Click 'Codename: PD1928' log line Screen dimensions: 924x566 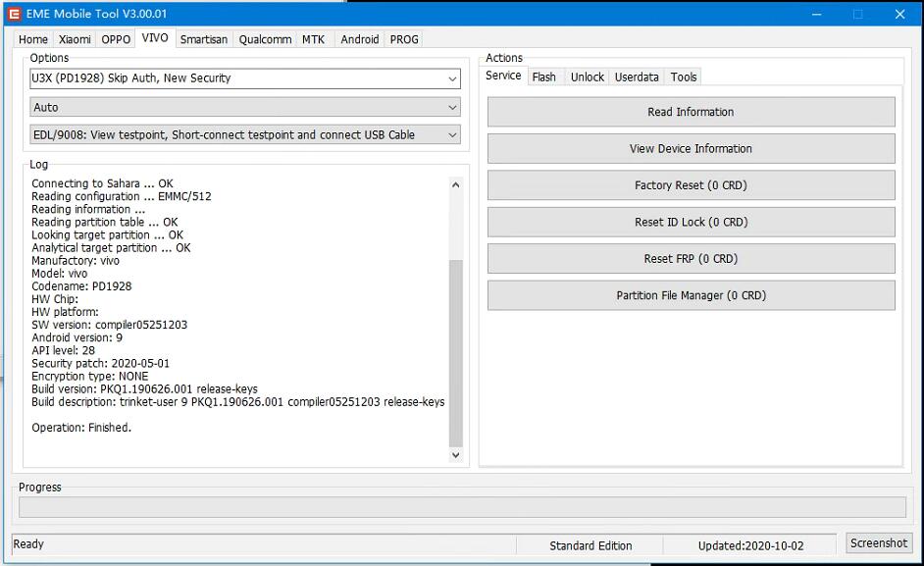[81, 286]
